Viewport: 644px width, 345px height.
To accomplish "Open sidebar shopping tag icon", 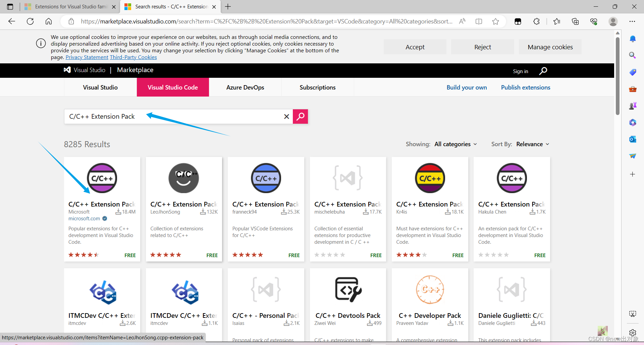I will pyautogui.click(x=633, y=72).
